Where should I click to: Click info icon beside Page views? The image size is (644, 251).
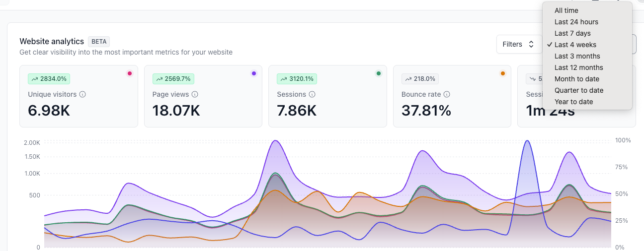(x=195, y=94)
